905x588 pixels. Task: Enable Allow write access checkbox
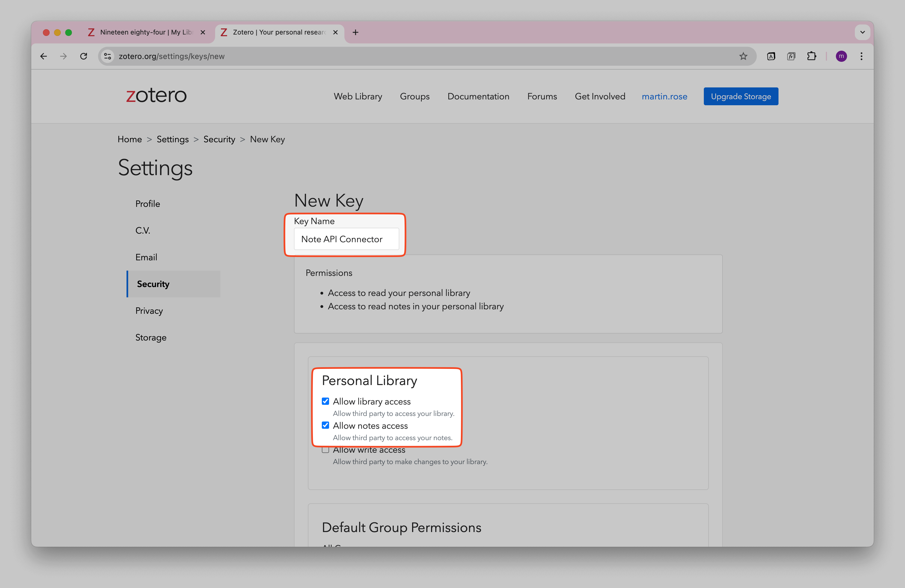[325, 450]
